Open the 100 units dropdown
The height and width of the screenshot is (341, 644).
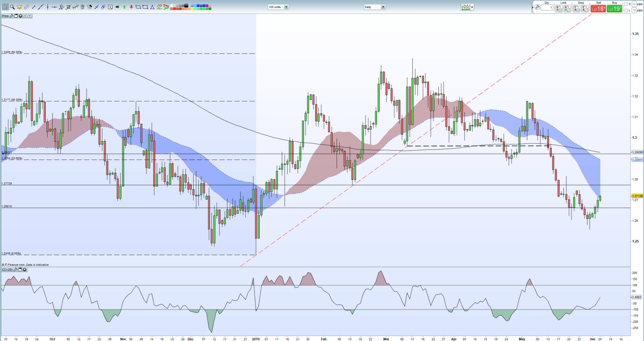(x=286, y=7)
